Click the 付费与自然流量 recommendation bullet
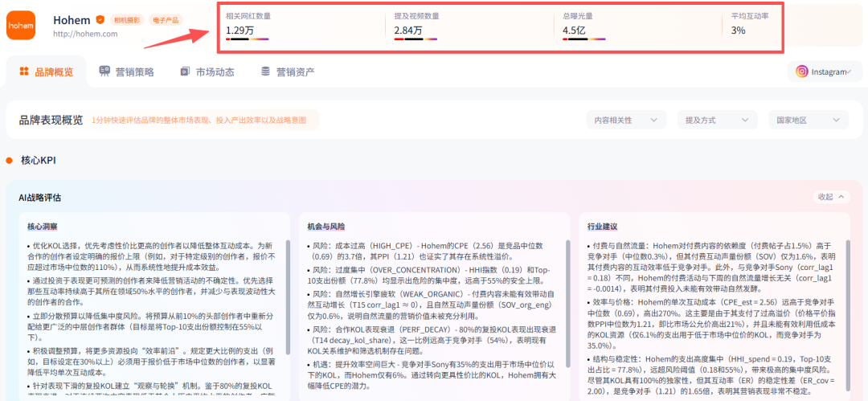868x401 pixels. (x=712, y=267)
